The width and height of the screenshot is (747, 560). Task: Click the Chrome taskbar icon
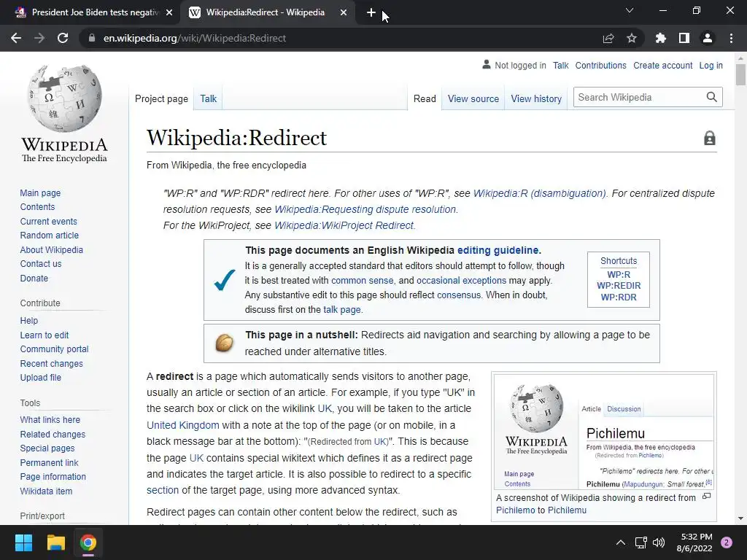point(88,542)
